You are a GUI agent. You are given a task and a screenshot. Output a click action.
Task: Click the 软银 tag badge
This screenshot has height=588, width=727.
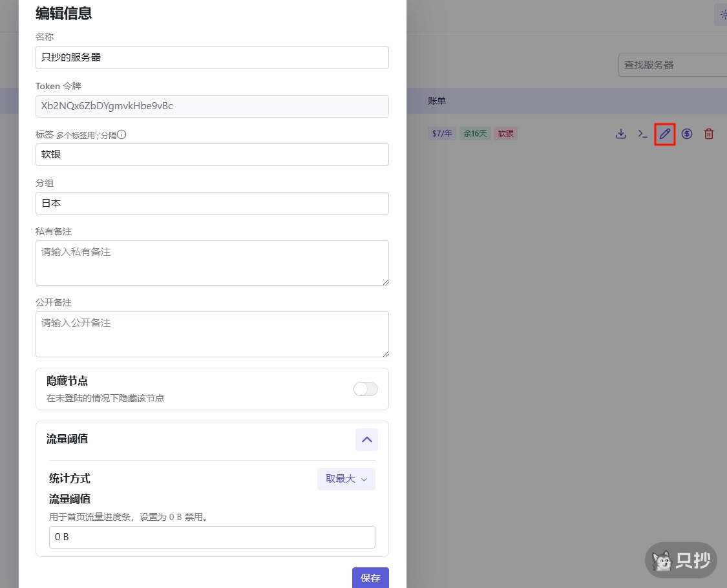point(505,133)
